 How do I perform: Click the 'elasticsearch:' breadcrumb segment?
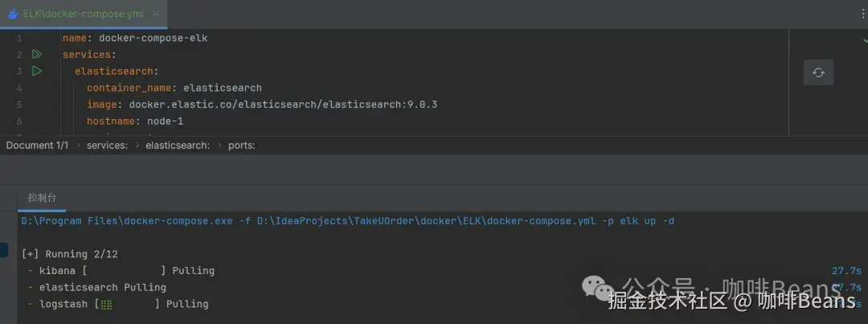[178, 146]
